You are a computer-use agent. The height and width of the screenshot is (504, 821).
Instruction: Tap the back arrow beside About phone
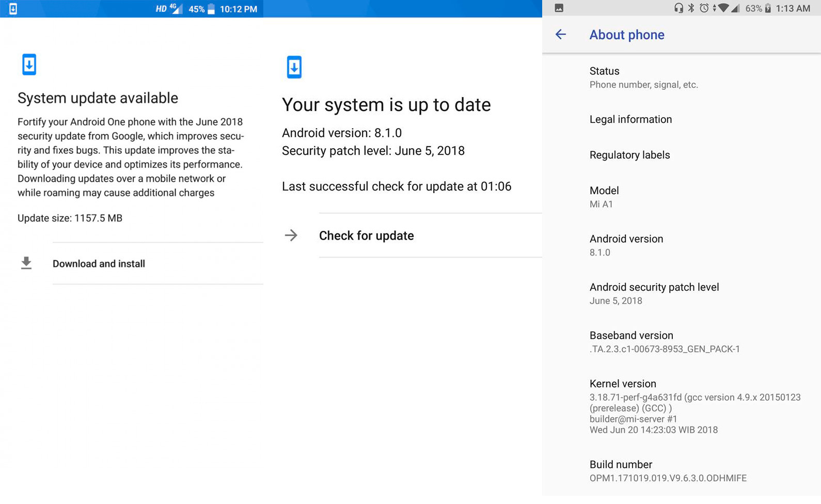pyautogui.click(x=561, y=35)
